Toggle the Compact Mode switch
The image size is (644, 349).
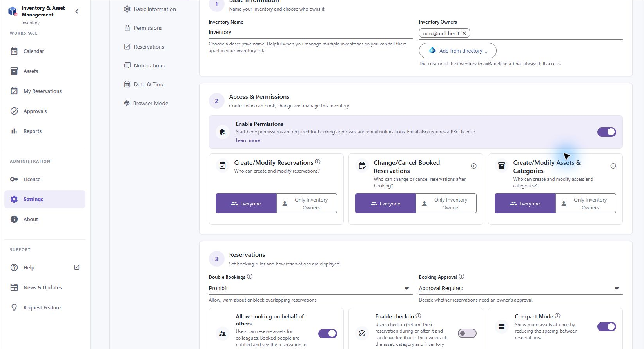606,327
